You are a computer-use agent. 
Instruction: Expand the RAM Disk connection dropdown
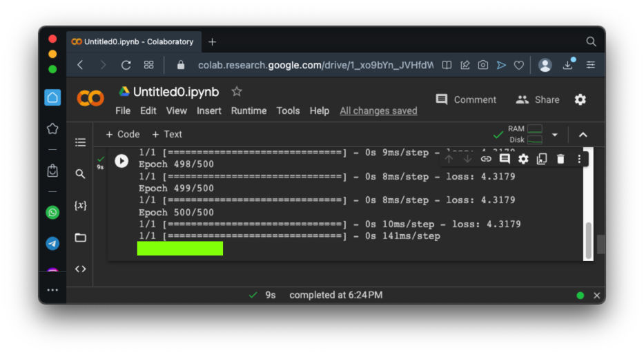(554, 135)
